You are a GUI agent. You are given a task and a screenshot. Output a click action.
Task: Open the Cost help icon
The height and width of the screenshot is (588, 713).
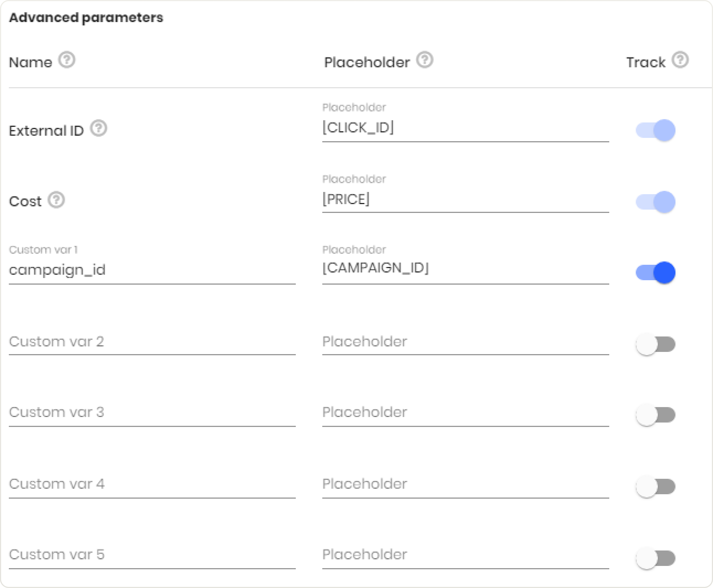click(57, 200)
